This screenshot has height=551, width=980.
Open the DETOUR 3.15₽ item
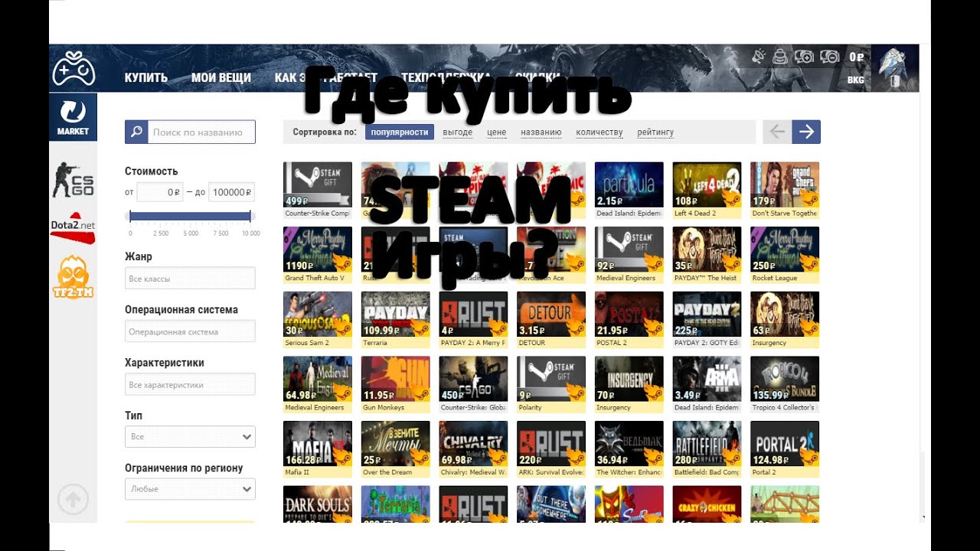[x=551, y=320]
